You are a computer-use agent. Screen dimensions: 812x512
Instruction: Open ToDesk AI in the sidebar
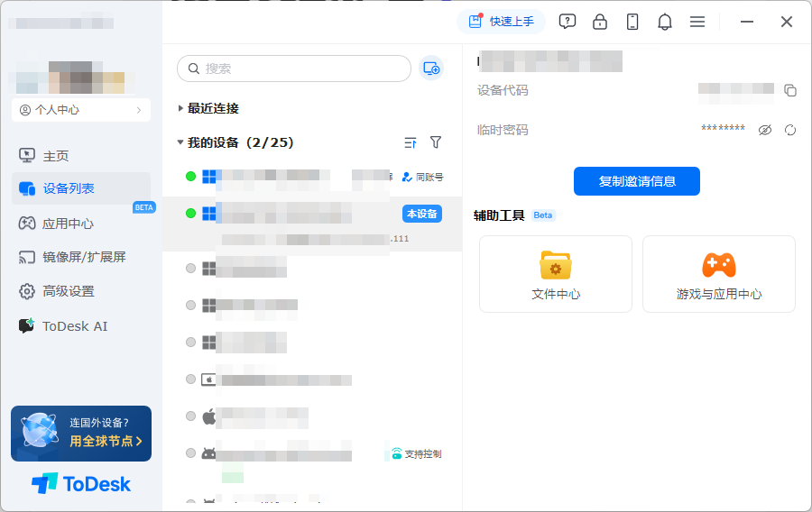tap(81, 325)
